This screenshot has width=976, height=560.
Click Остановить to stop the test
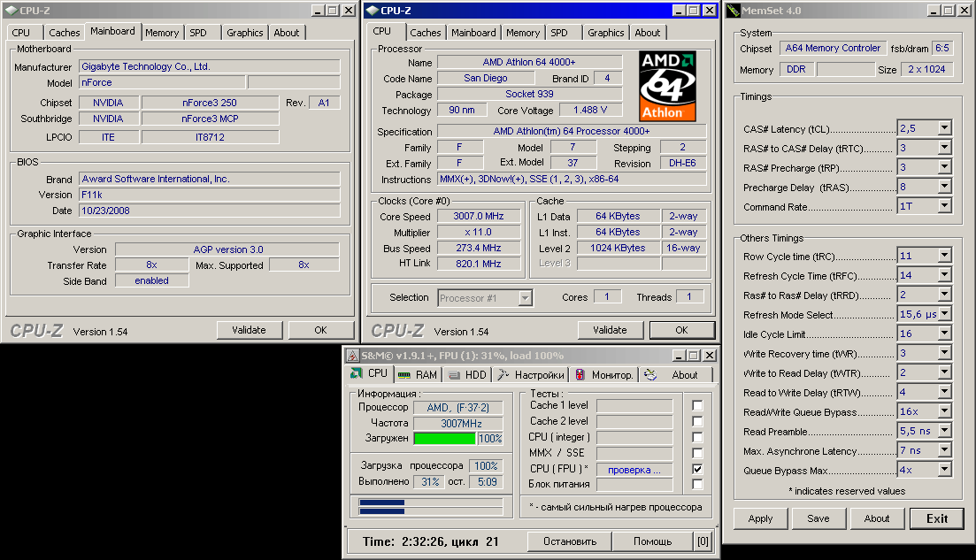tap(570, 541)
